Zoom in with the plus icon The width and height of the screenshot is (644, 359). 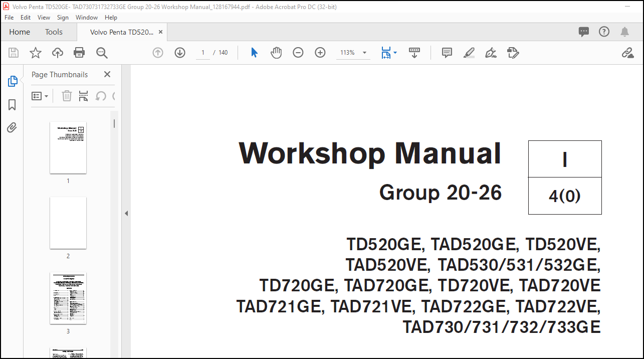tap(320, 53)
